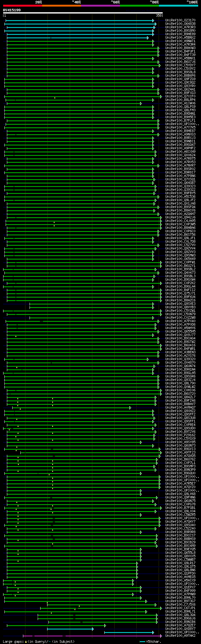This screenshot has height=644, width=201.
Task: Open hit UniRef100_A9TAK2
Action: tap(180, 636)
